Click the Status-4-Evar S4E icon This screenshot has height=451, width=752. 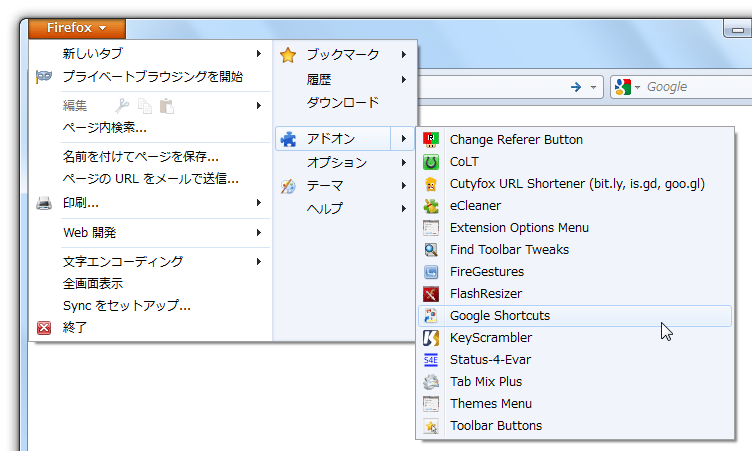click(x=431, y=360)
